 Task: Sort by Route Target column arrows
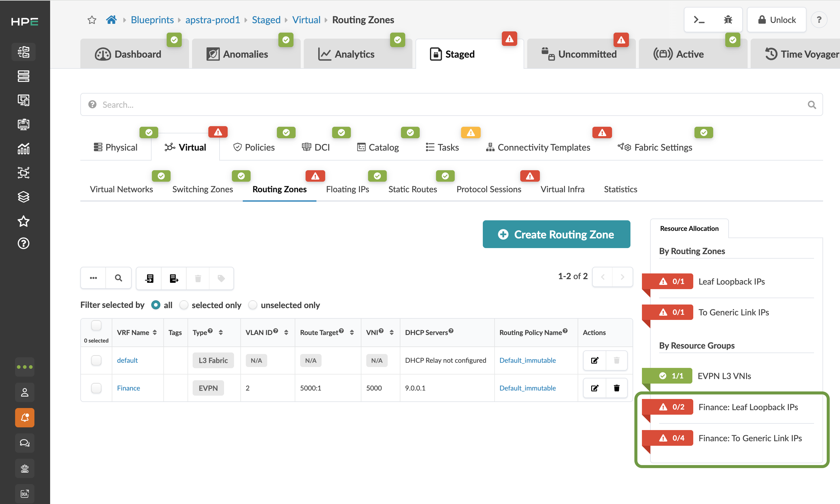coord(352,333)
